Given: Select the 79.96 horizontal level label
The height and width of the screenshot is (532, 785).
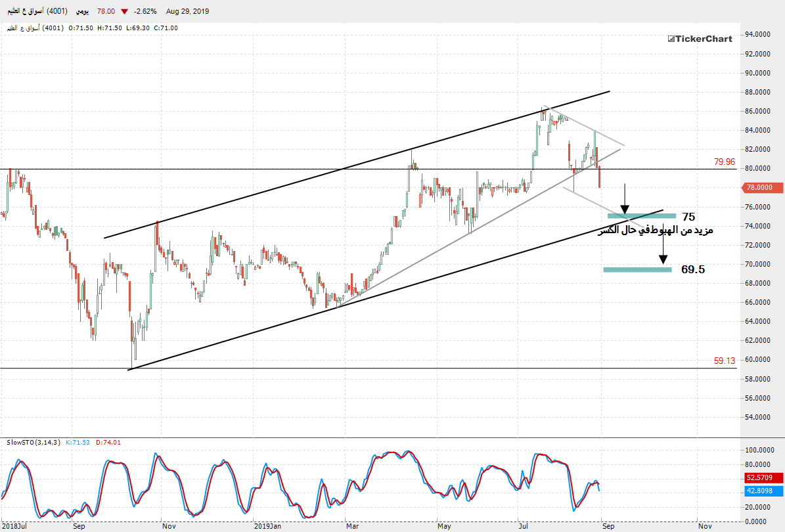Looking at the screenshot, I should 724,162.
